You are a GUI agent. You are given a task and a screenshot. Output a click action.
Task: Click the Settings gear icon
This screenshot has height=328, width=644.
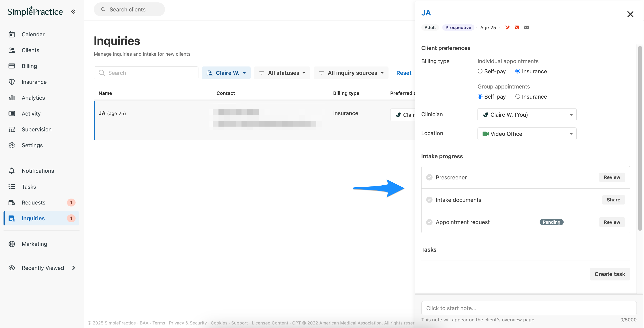[12, 145]
